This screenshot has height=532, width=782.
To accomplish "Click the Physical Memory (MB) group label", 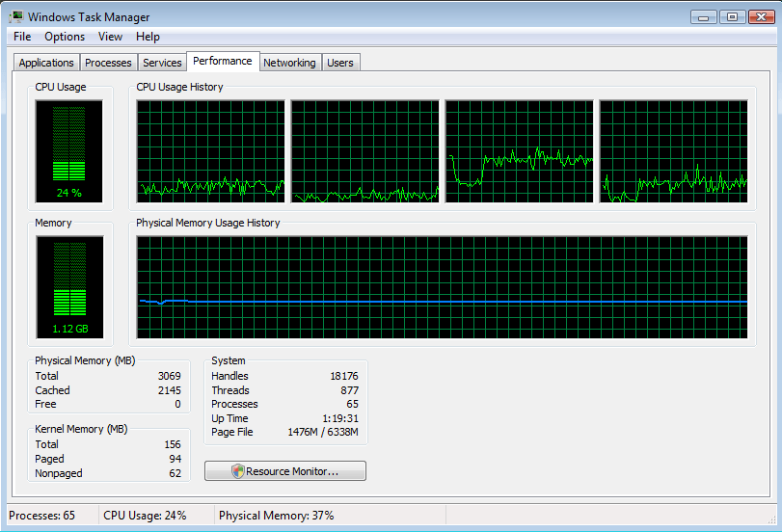I will 85,360.
